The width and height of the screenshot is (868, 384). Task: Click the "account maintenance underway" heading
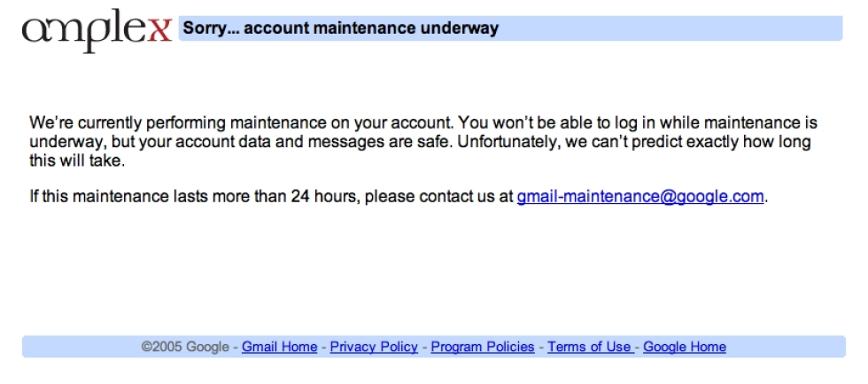(x=371, y=28)
